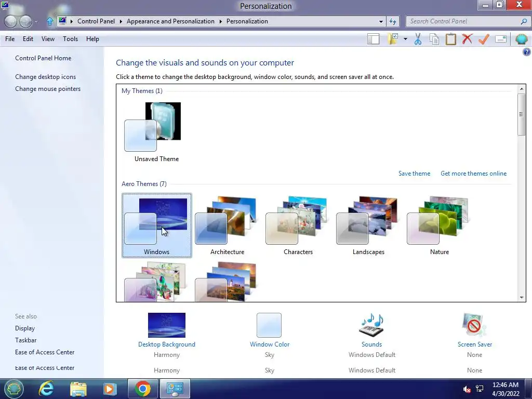
Task: Open the Edit menu
Action: coord(28,38)
